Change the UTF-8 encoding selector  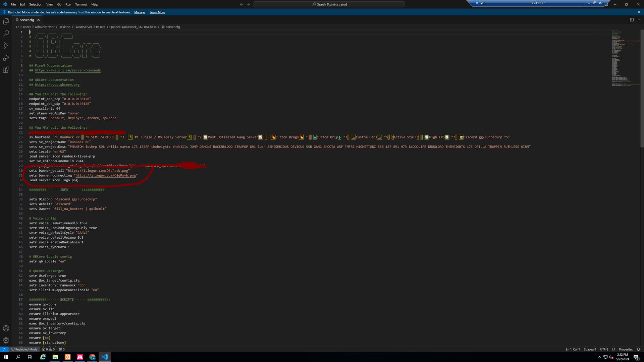(604, 349)
